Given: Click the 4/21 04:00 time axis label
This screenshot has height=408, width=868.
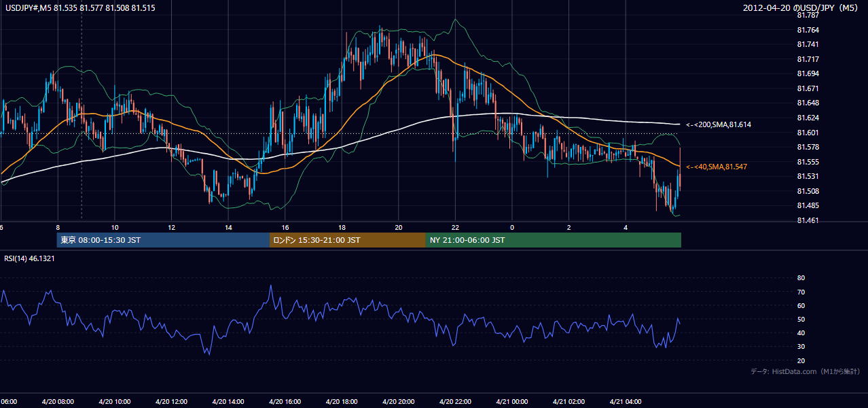Looking at the screenshot, I should [x=626, y=402].
